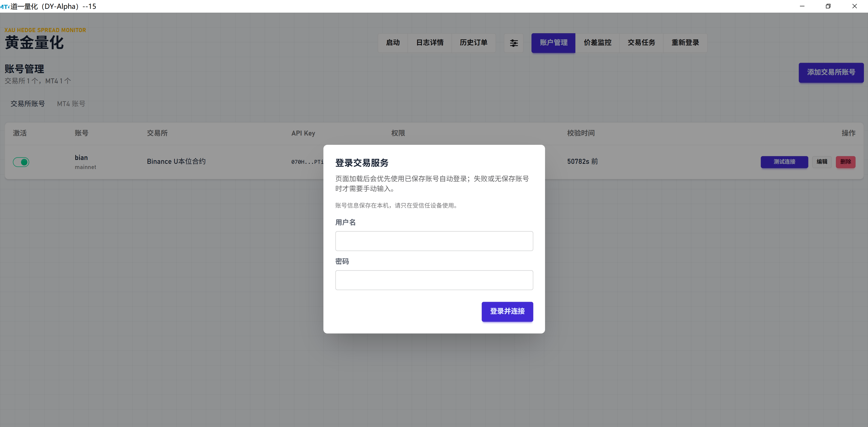Click the 50782s 前 verification time cell

click(582, 162)
